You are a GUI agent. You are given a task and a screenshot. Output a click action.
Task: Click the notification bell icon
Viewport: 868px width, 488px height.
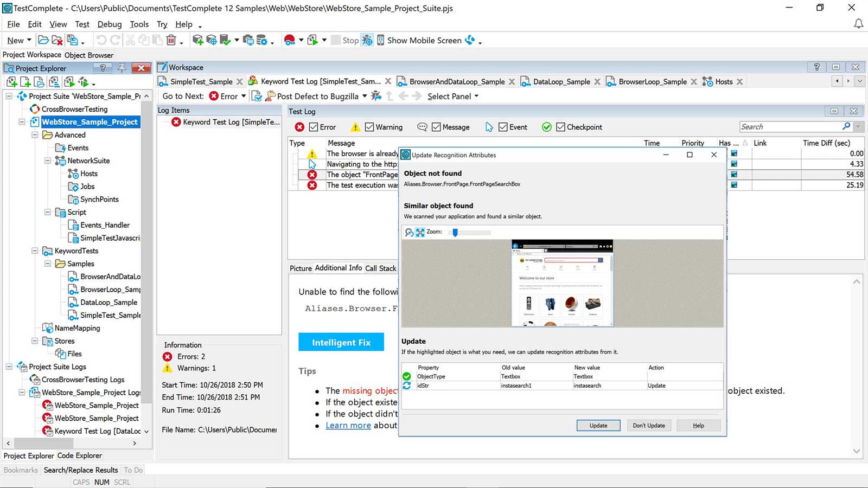(x=858, y=24)
